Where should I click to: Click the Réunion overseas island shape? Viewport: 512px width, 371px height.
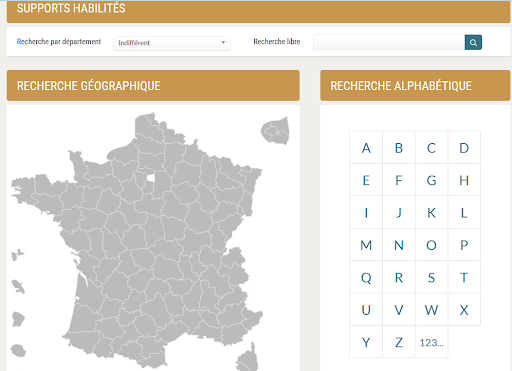point(18,351)
